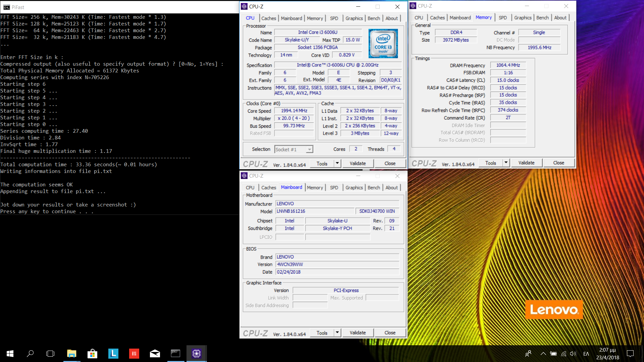The image size is (644, 362).
Task: Open the Windows Start menu
Action: (x=10, y=354)
